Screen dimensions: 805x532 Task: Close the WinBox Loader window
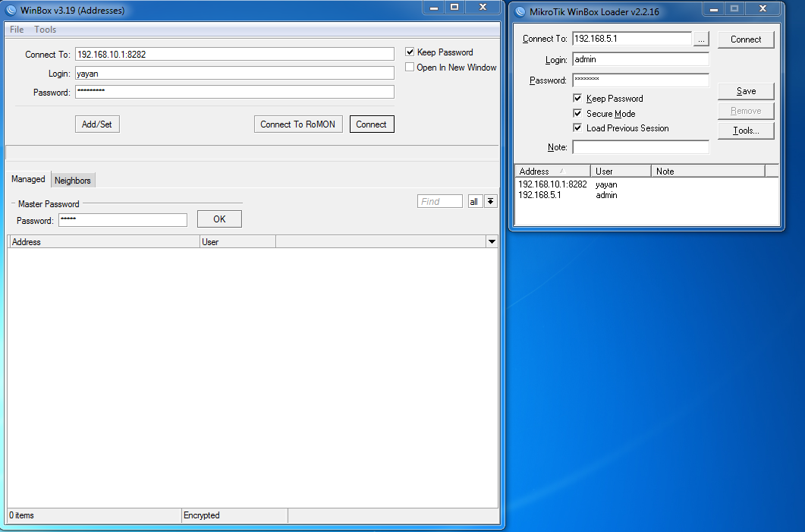coord(763,9)
